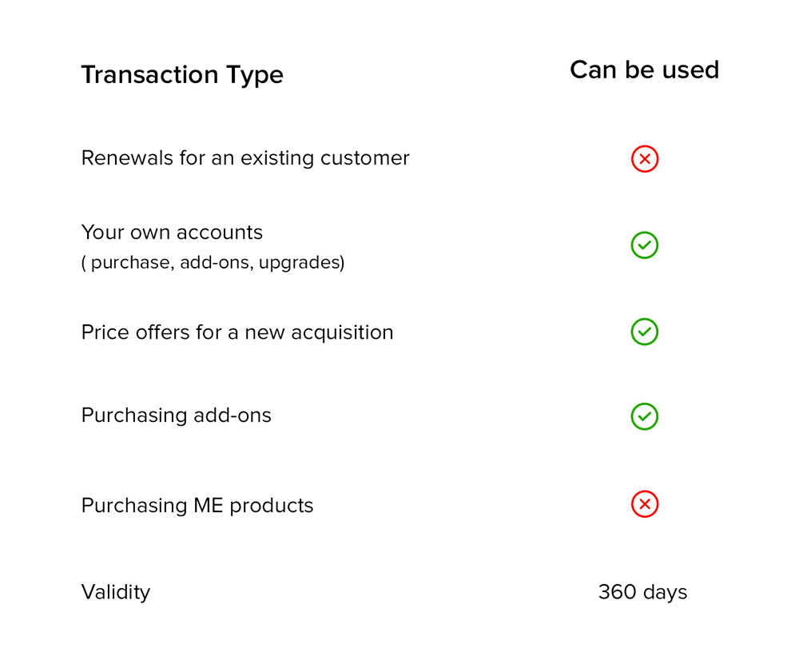Click the Purchasing add-ons row label
This screenshot has height=672, width=799.
point(177,416)
